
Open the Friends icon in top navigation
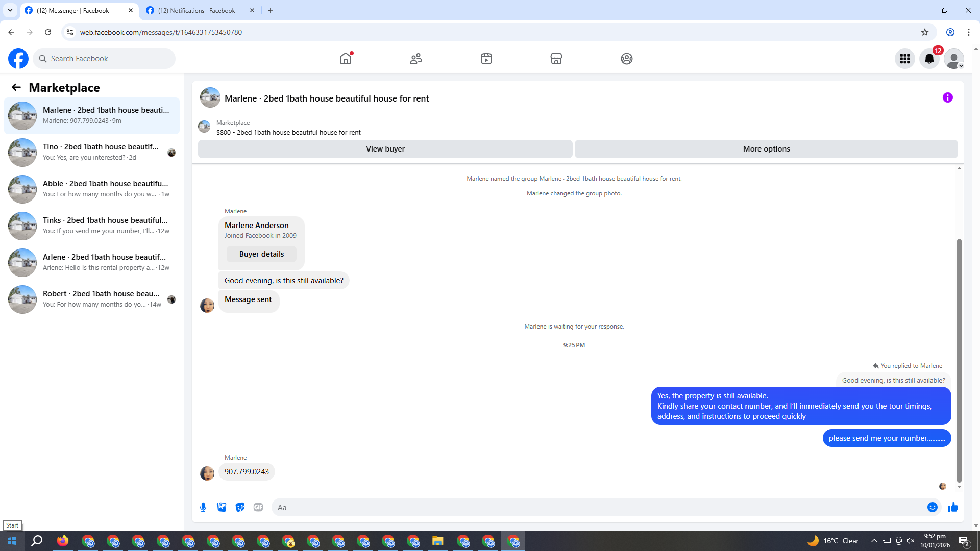point(416,59)
